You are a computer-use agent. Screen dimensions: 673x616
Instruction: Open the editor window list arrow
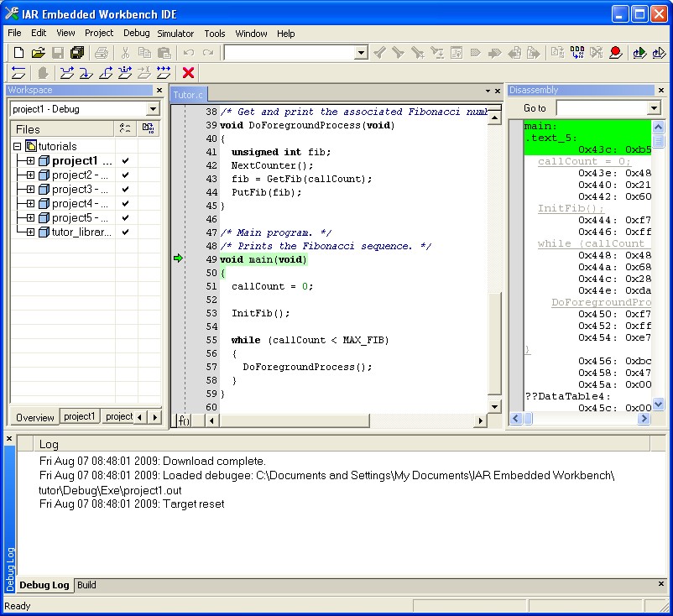(488, 91)
